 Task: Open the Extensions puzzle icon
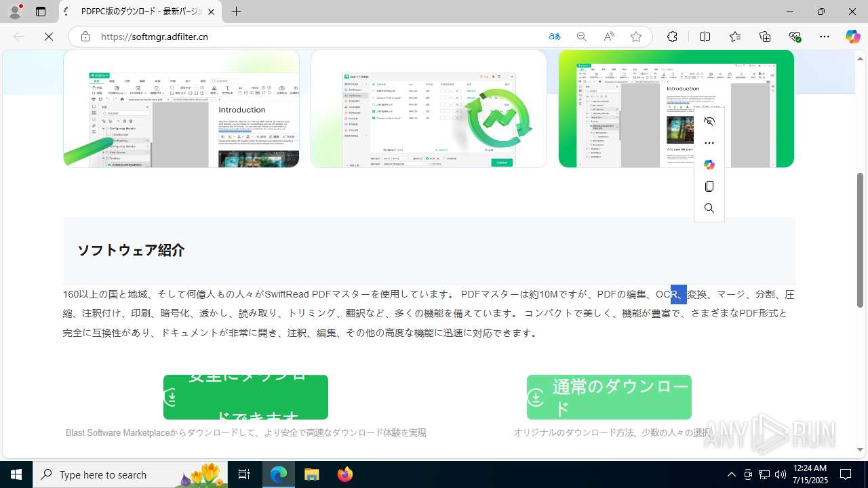(x=672, y=37)
